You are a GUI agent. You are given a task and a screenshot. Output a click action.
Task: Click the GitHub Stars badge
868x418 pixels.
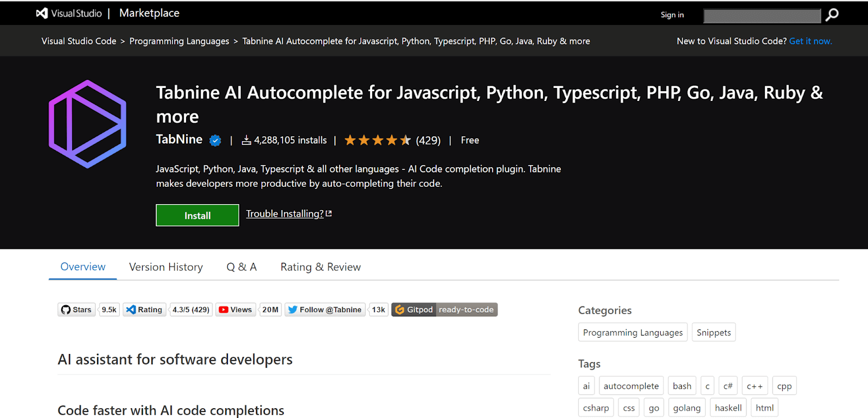pos(76,309)
